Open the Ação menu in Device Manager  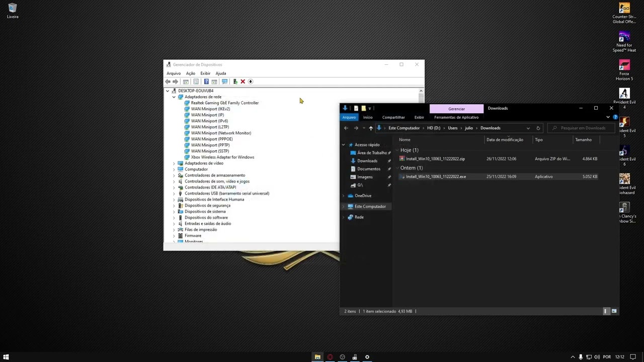(191, 73)
